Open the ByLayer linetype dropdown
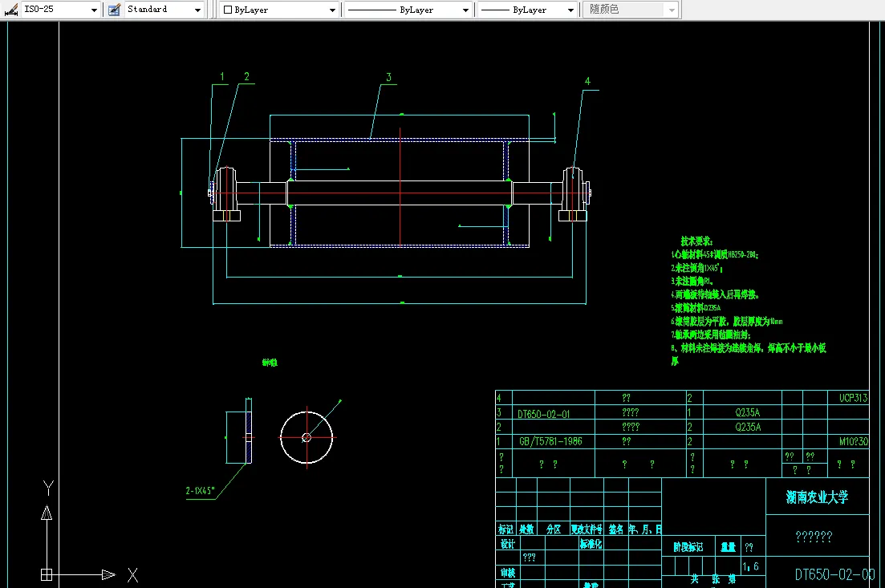 point(465,10)
